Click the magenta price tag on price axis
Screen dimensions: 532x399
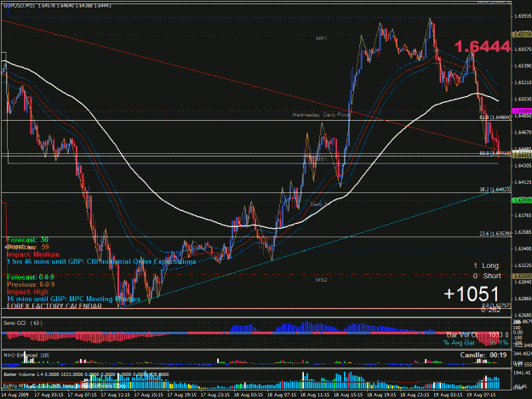coord(522,111)
